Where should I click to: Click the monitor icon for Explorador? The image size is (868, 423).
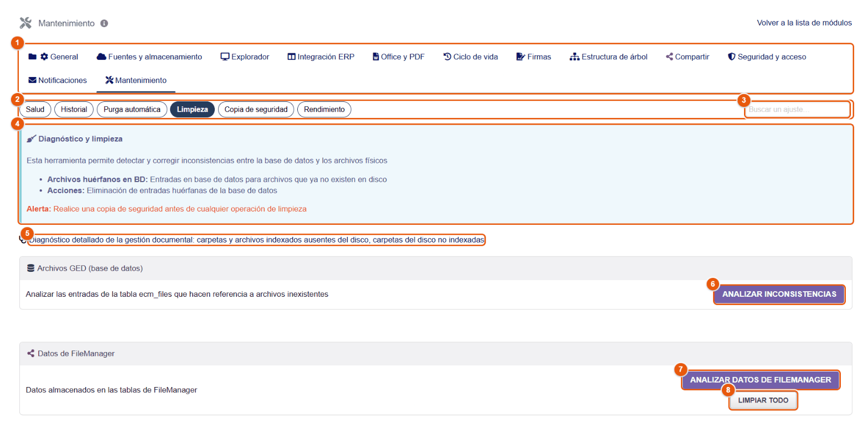[225, 56]
